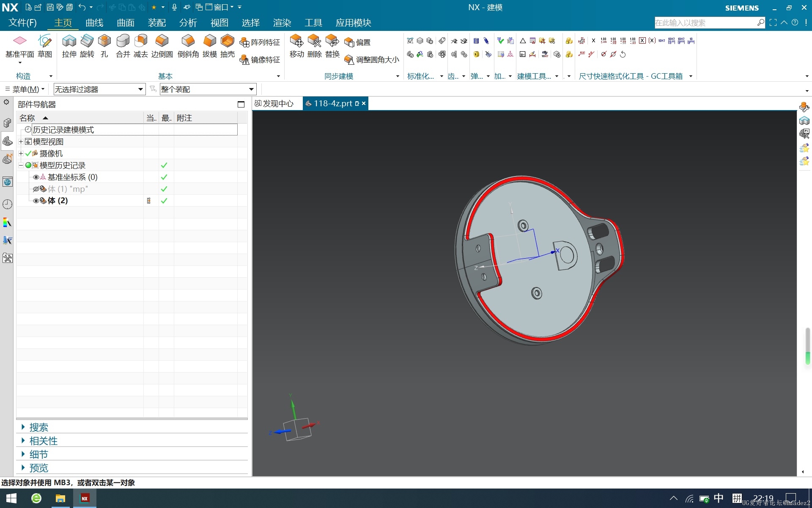Screen dimensions: 812x508
Task: Open the 菜单(M) dropdown
Action: [x=25, y=89]
